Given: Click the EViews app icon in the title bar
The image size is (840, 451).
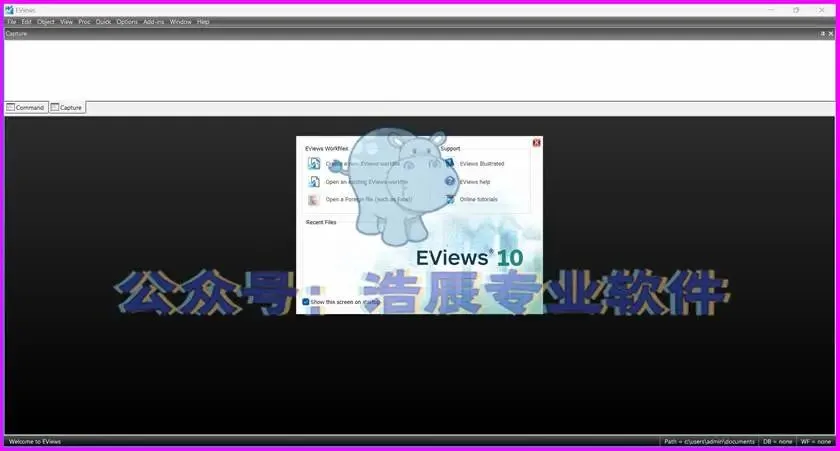Looking at the screenshot, I should (x=9, y=10).
